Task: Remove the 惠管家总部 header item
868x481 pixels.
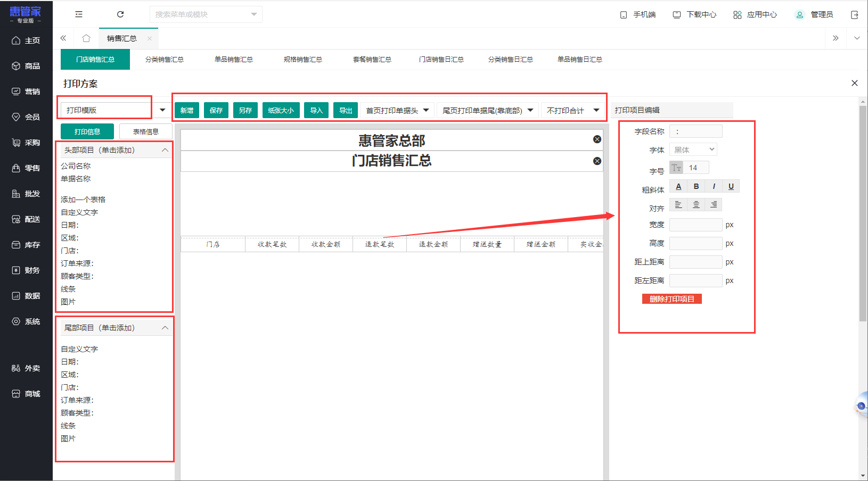Action: pos(597,139)
